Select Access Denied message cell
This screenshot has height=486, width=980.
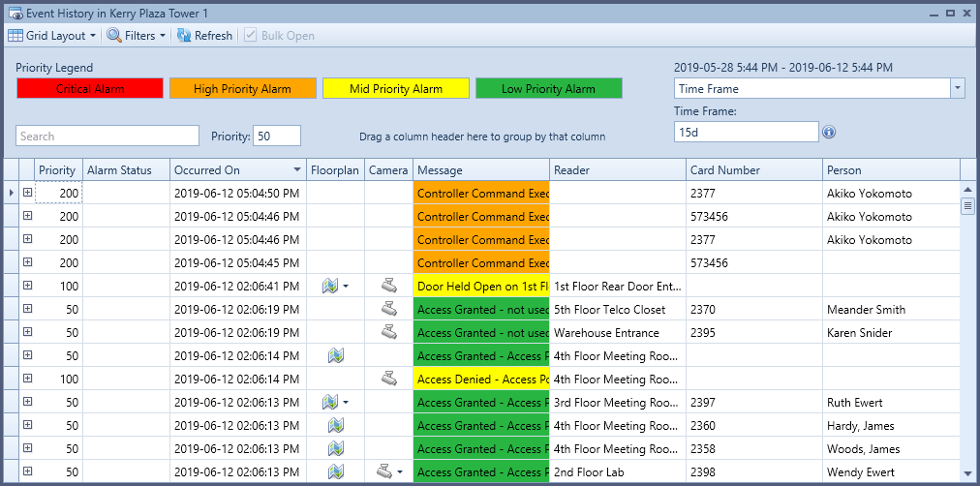pos(481,380)
